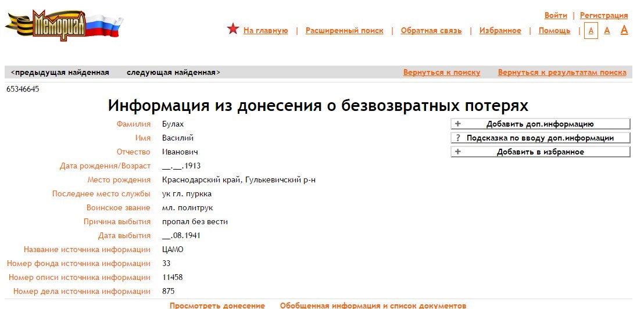Click the Имя field label
Screen dimensions: 644x309
click(x=142, y=138)
